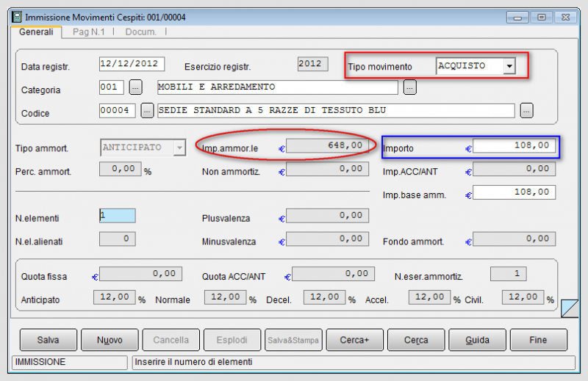
Task: Click the Salva&Stampa button
Action: click(x=293, y=340)
